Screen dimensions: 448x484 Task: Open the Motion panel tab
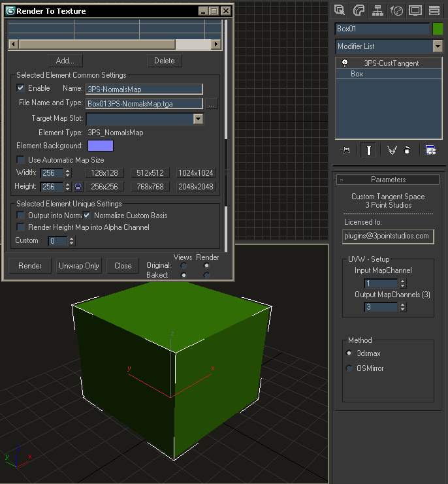click(396, 10)
